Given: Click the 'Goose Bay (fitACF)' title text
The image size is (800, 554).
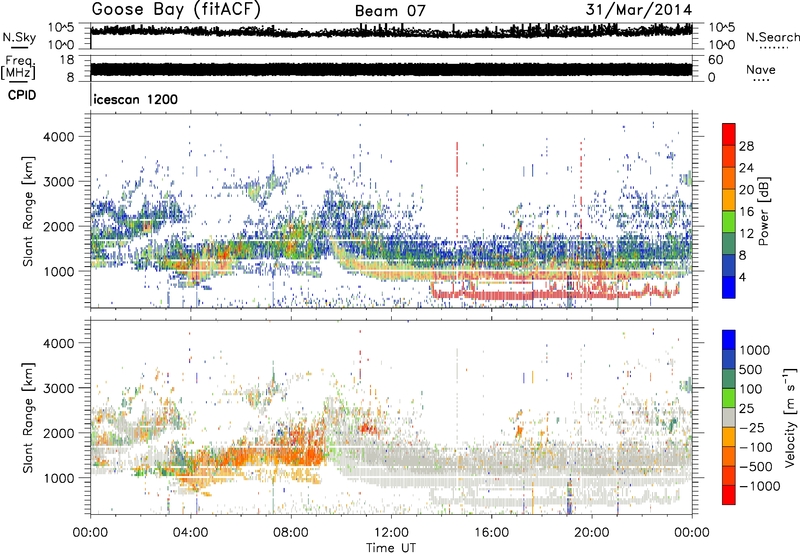Looking at the screenshot, I should (176, 10).
